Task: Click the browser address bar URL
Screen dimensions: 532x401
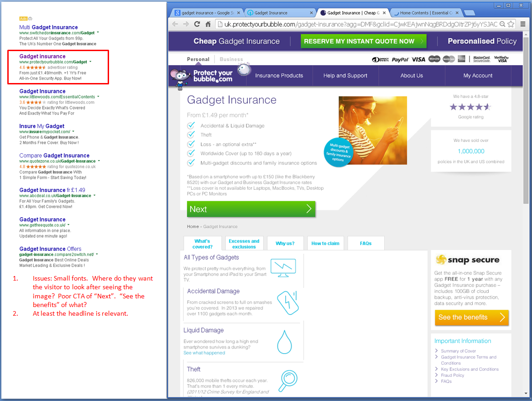Action: [x=360, y=24]
